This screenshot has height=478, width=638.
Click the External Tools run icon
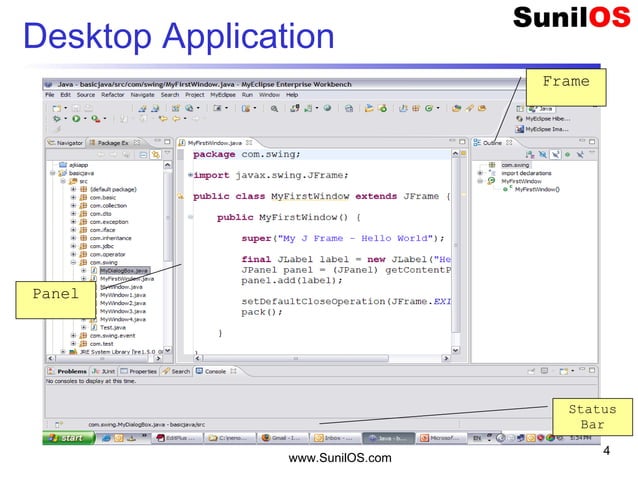95,119
